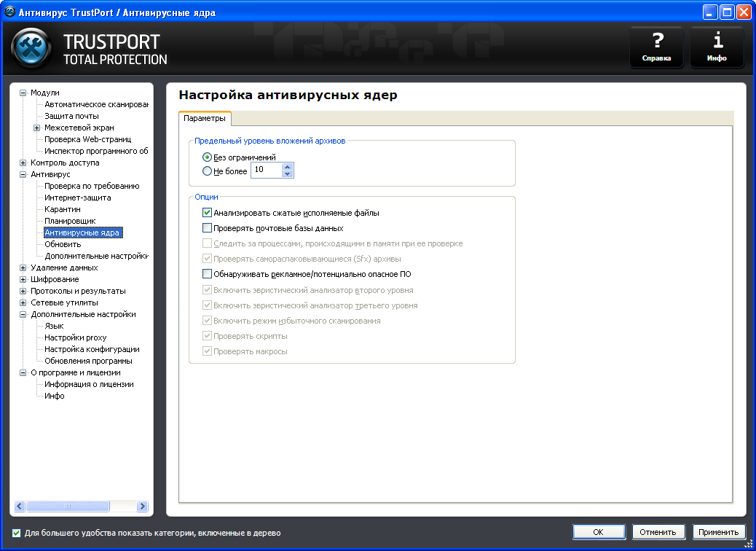Image resolution: width=756 pixels, height=551 pixels.
Task: Collapse the Дополнительные настройки top-level node
Action: point(23,315)
